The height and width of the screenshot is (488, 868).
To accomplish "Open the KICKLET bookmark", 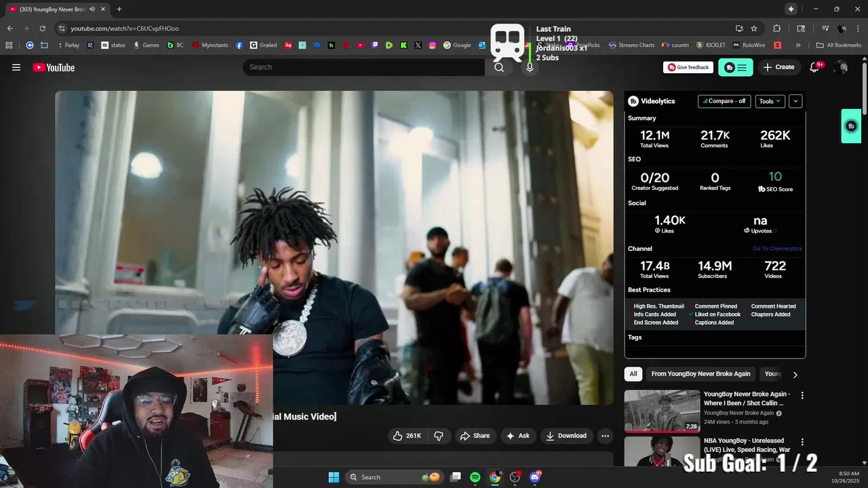I will 711,45.
